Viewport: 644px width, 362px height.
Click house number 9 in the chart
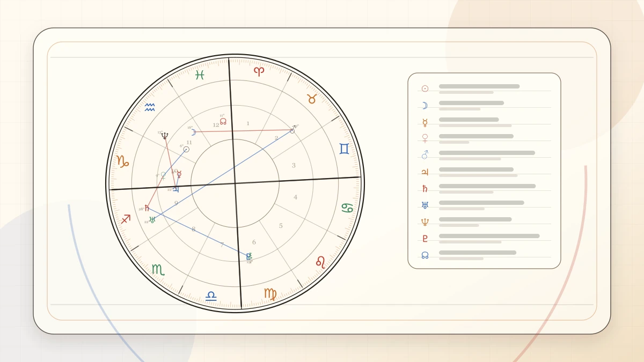[176, 203]
